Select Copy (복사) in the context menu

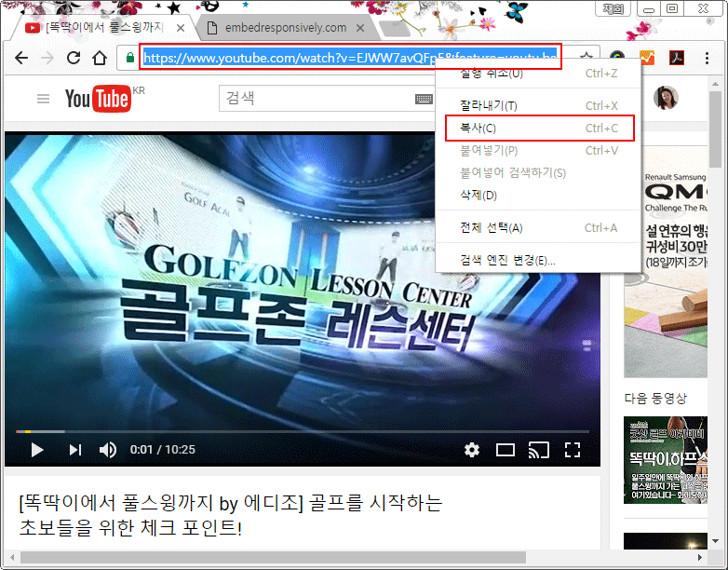coord(540,129)
